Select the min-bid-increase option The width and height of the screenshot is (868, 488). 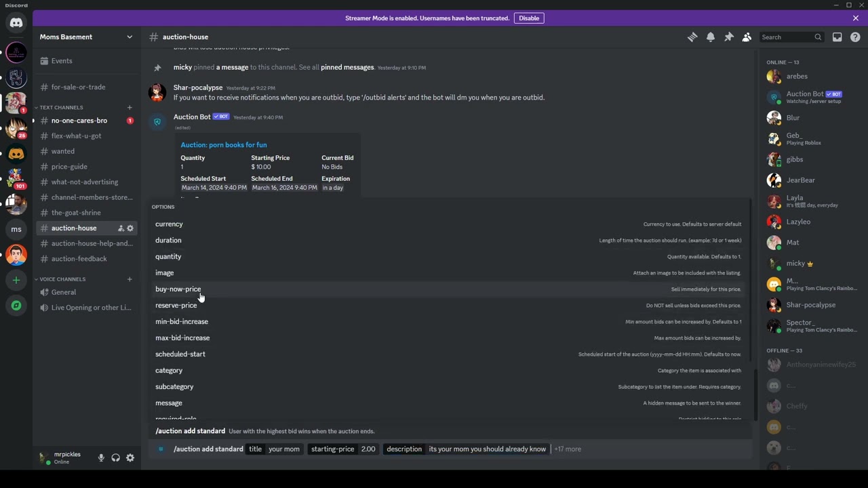coord(448,321)
